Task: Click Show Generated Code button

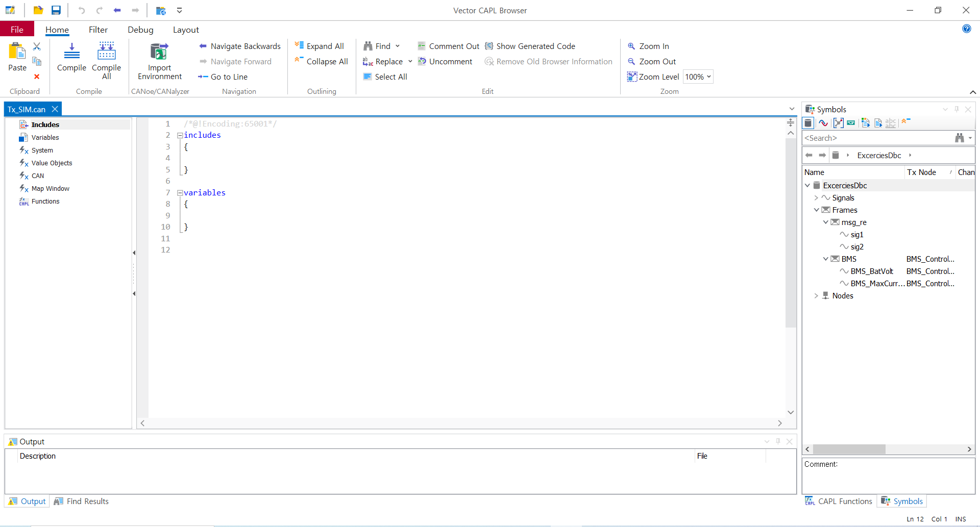Action: click(530, 46)
